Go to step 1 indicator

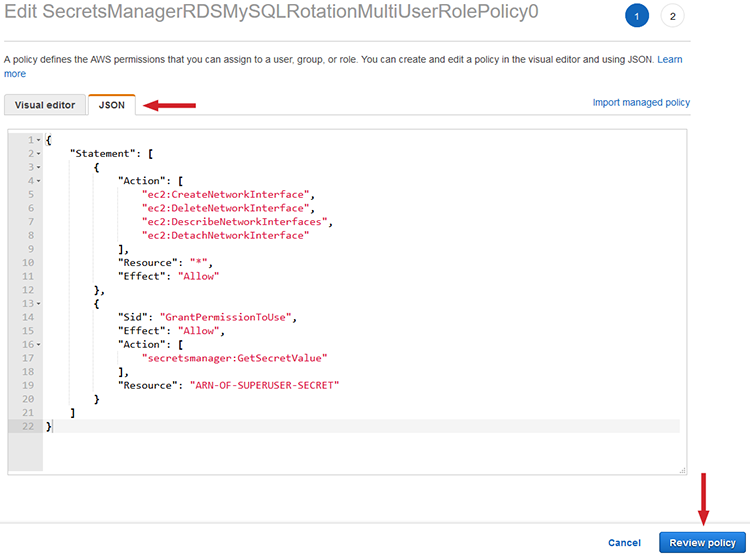tap(637, 16)
